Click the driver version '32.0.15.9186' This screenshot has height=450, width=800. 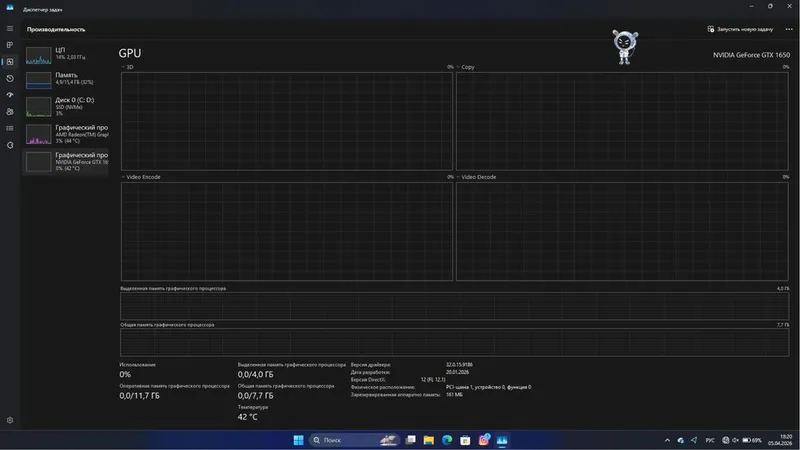pyautogui.click(x=459, y=365)
